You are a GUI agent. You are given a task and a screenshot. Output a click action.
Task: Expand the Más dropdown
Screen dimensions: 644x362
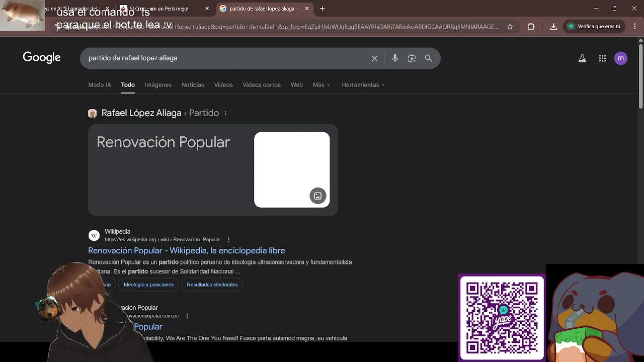[321, 85]
